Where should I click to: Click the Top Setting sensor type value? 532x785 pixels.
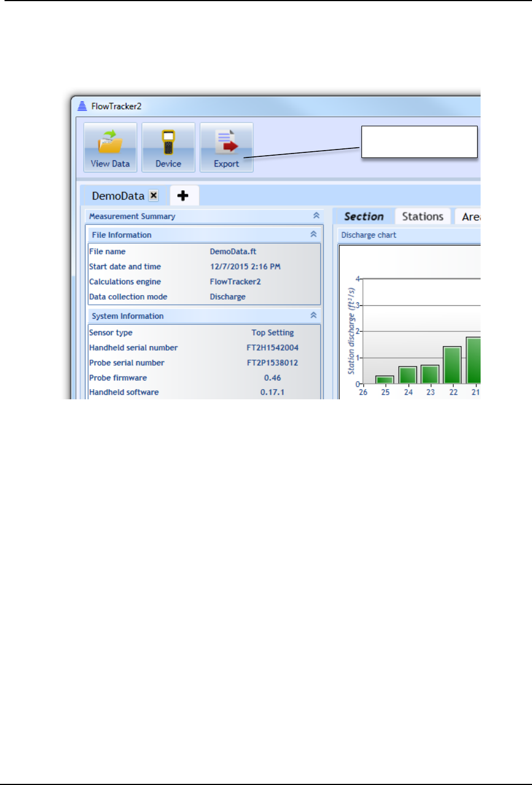click(273, 332)
